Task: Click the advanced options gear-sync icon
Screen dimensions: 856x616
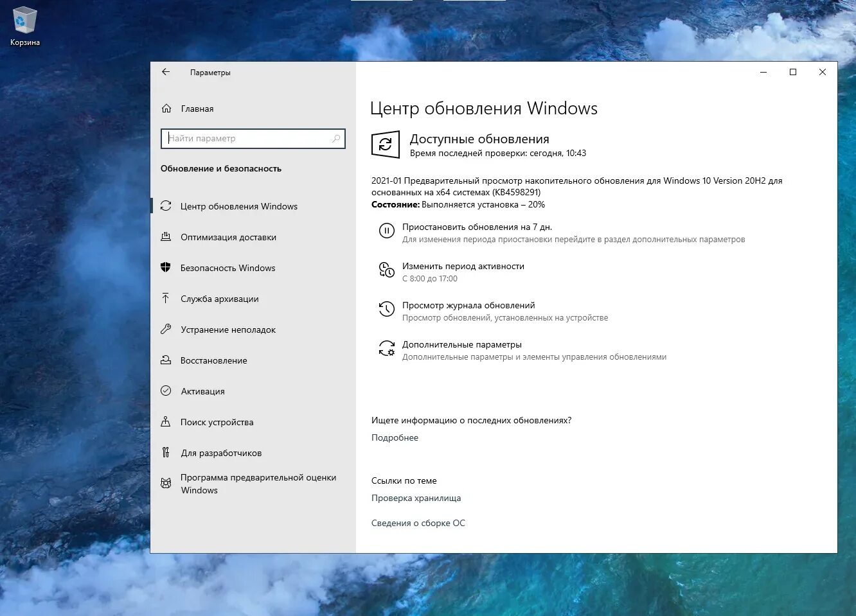Action: pos(386,349)
